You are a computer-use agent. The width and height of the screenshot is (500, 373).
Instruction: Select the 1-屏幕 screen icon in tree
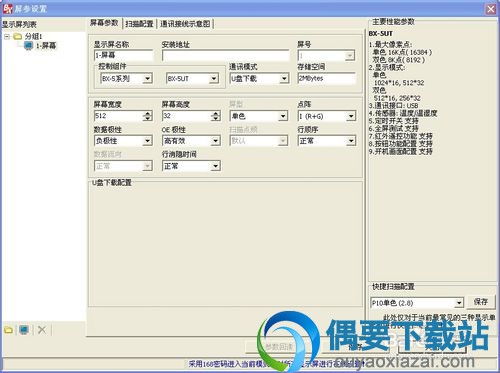coord(29,45)
